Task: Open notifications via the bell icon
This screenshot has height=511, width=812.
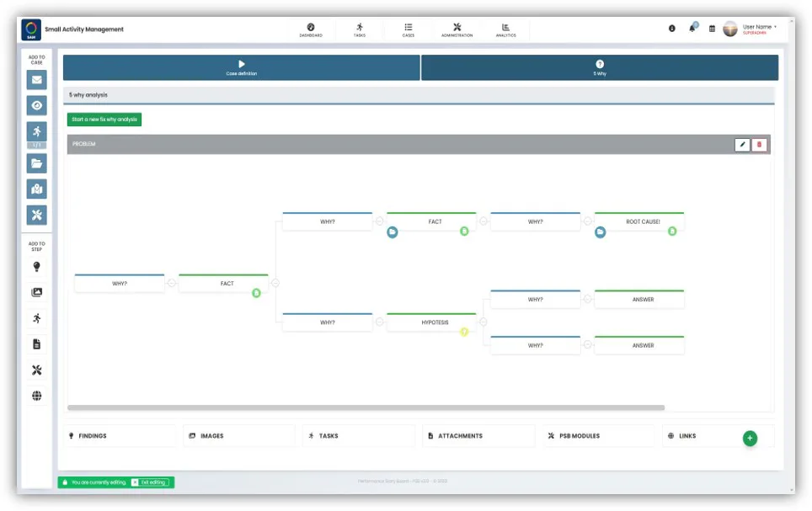Action: click(x=692, y=28)
